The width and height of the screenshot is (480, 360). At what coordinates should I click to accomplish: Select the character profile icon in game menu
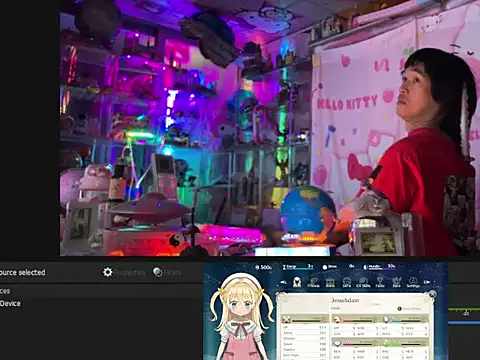297,283
